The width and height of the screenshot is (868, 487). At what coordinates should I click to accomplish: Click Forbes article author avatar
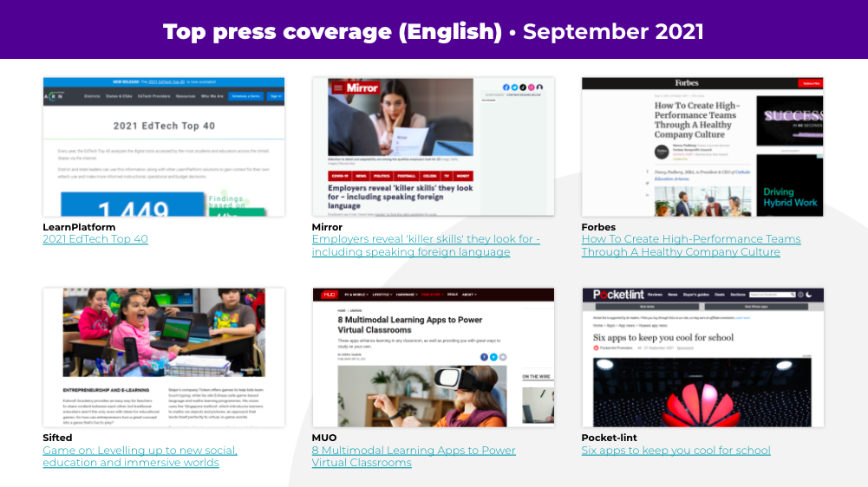tap(662, 152)
